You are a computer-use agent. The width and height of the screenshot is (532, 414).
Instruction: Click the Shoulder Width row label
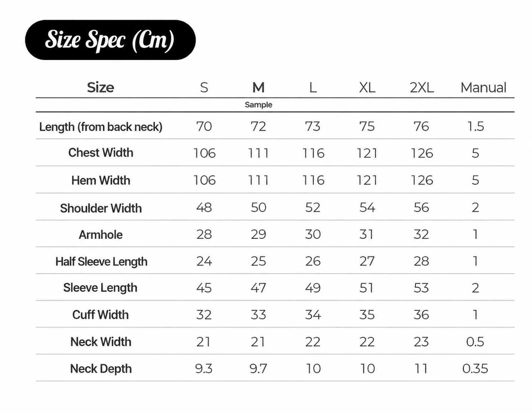[101, 208]
